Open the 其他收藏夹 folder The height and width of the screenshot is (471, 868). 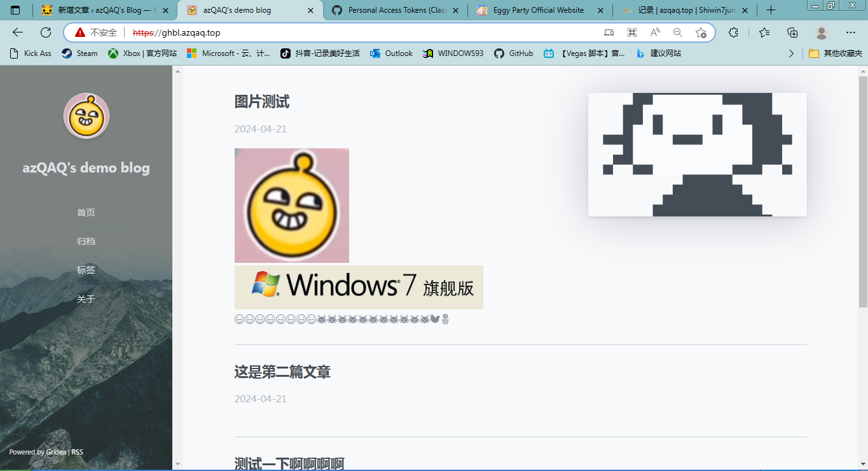(x=836, y=53)
